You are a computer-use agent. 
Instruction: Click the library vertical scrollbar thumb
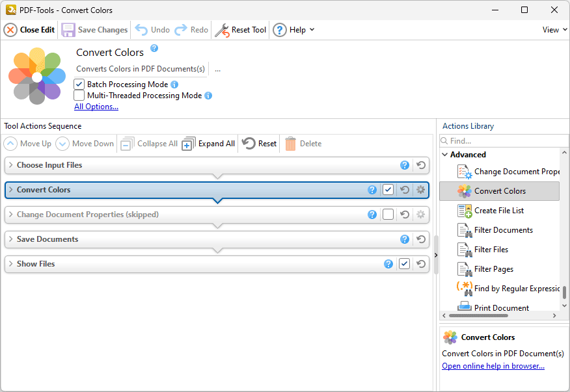(x=564, y=293)
